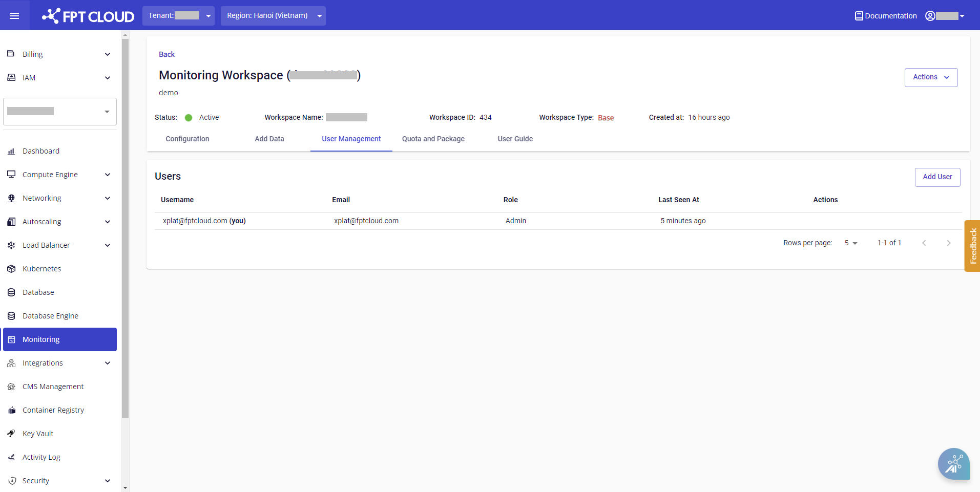Screen dimensions: 980x492
Task: Open the Quota and Package tab
Action: click(x=433, y=139)
